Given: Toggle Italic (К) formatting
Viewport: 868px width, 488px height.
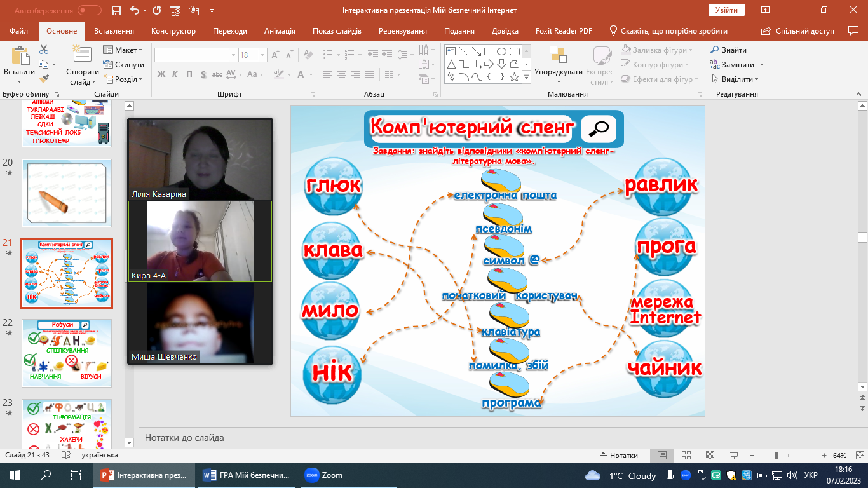Looking at the screenshot, I should (175, 74).
